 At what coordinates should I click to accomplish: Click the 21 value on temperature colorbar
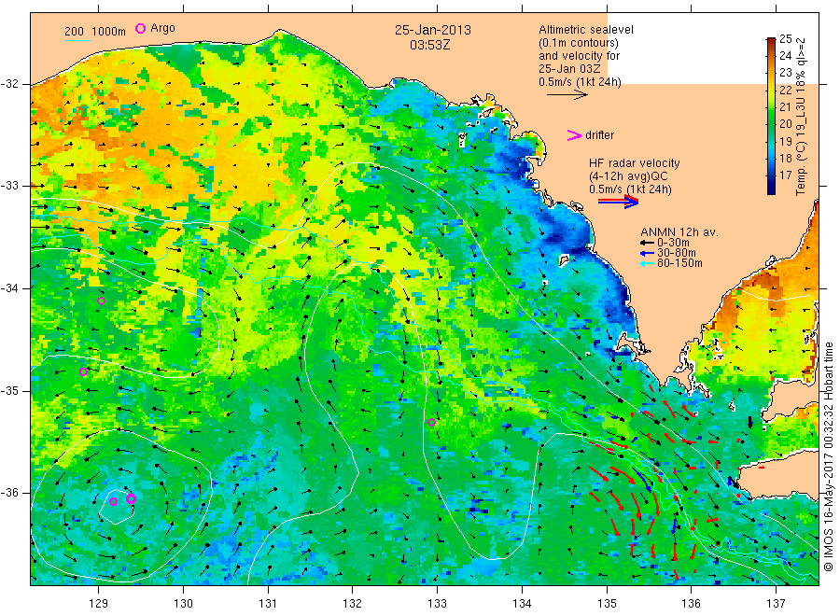[785, 106]
